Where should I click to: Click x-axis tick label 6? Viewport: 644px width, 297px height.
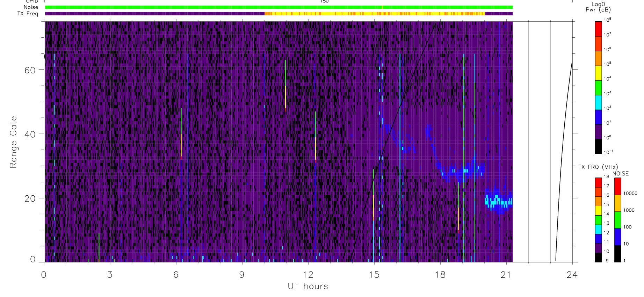[x=176, y=275]
